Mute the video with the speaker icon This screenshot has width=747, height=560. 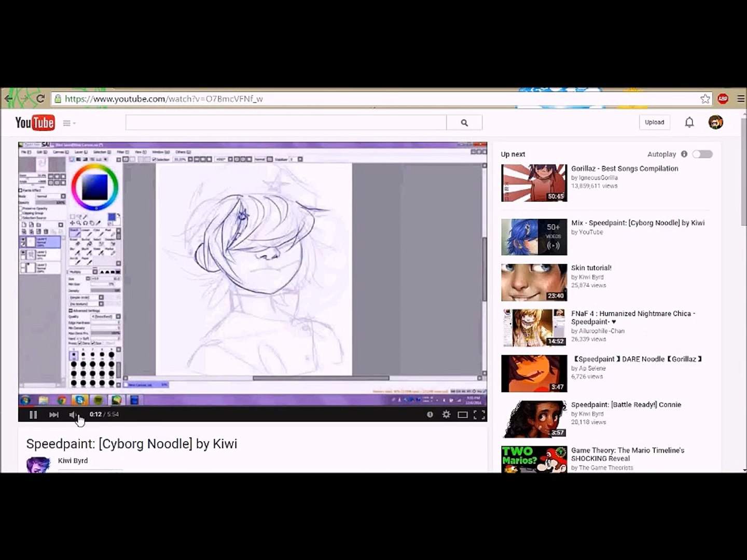[x=73, y=414]
